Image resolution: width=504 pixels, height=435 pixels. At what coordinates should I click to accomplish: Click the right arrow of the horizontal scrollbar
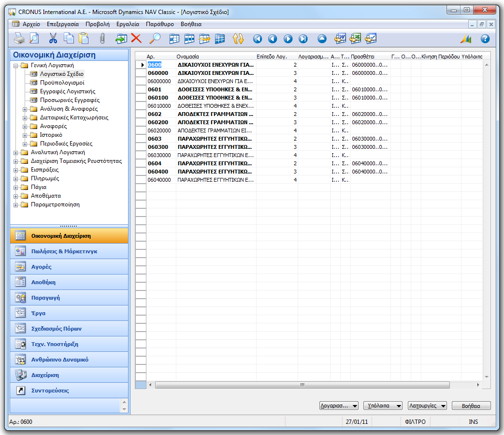(x=478, y=385)
